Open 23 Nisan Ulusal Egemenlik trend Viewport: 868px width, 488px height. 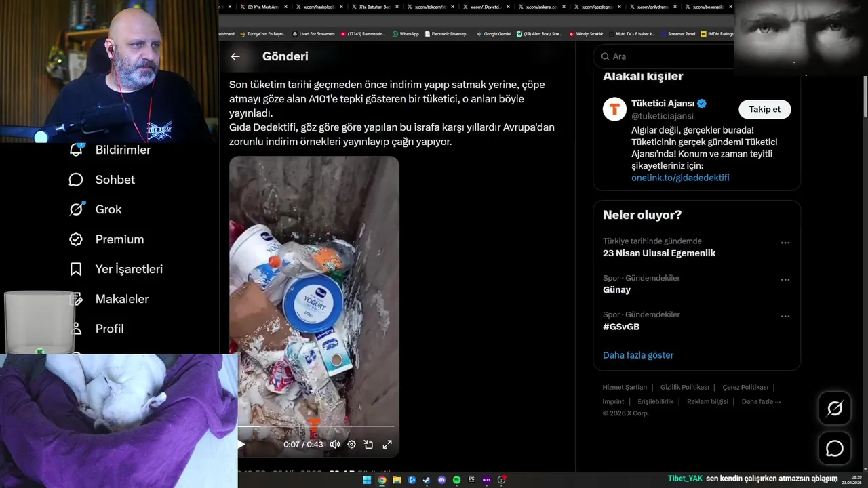coord(659,253)
